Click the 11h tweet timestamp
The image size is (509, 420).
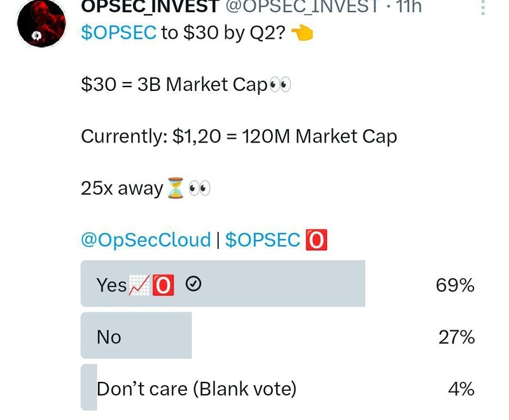(x=407, y=6)
